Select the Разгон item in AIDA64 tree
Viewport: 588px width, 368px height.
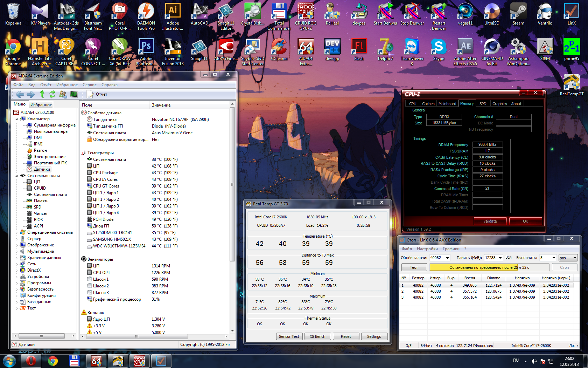coord(40,150)
